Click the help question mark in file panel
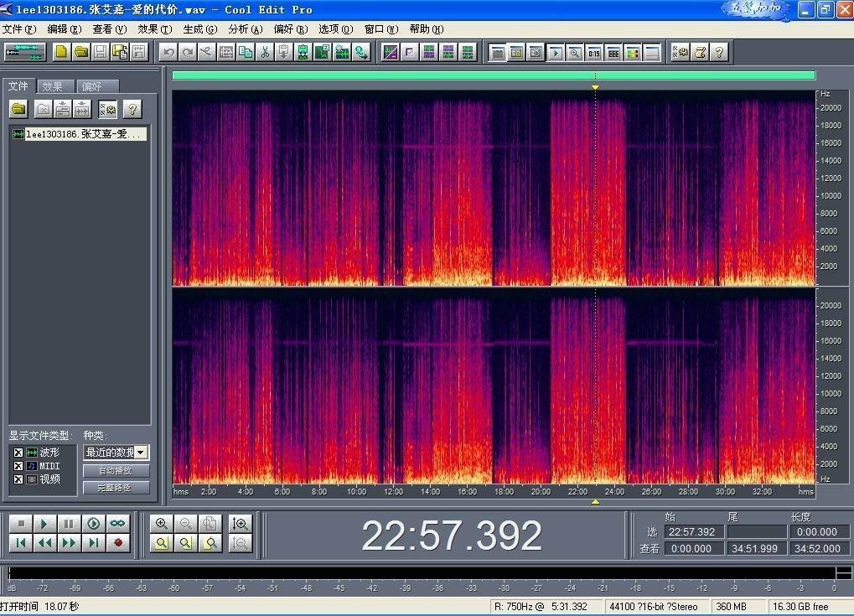The width and height of the screenshot is (854, 616). (132, 109)
